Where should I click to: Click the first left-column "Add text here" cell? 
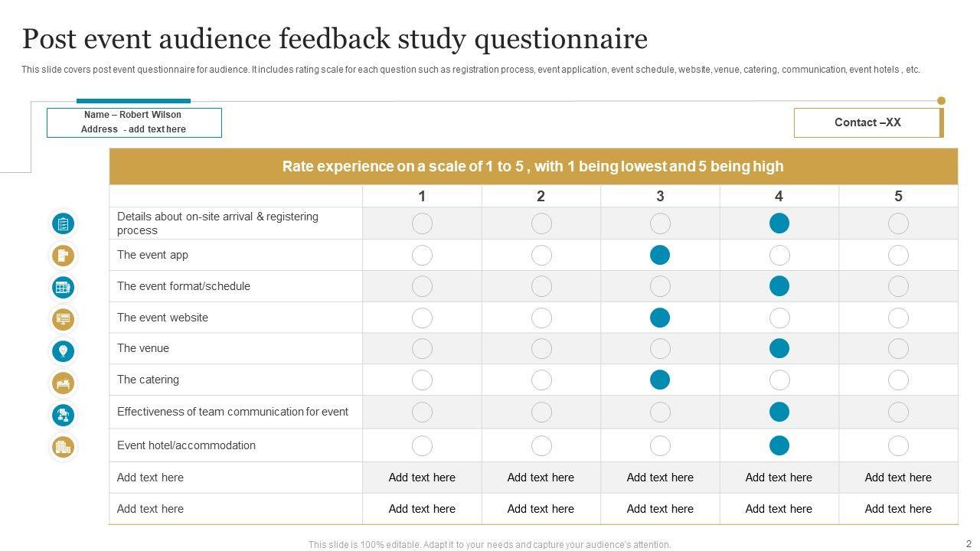[151, 478]
